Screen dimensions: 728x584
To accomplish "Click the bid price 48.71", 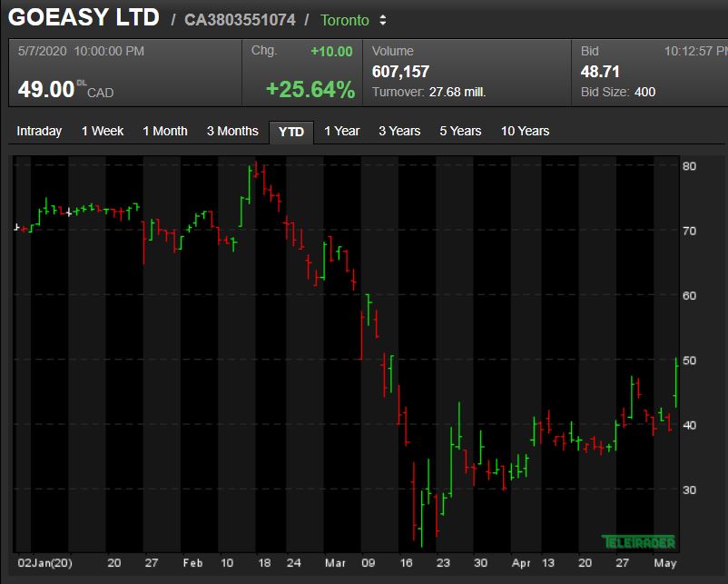I will point(600,72).
